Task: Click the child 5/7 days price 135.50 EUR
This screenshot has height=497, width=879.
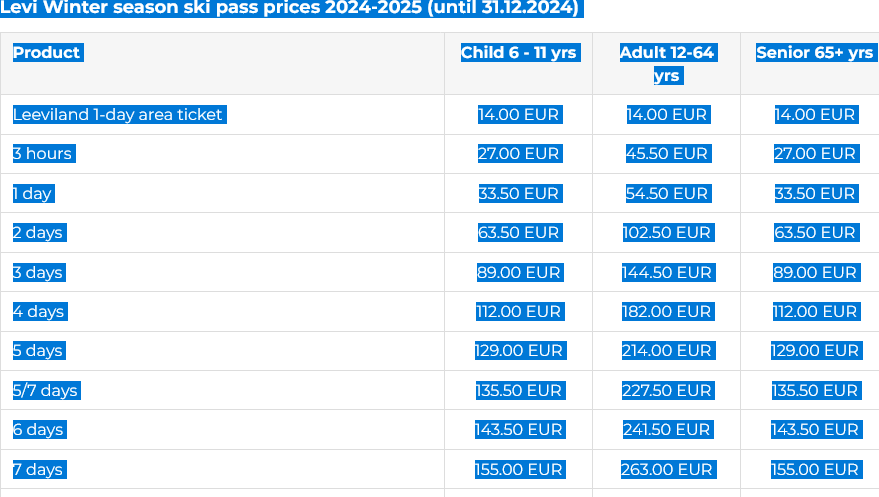Action: (x=520, y=391)
